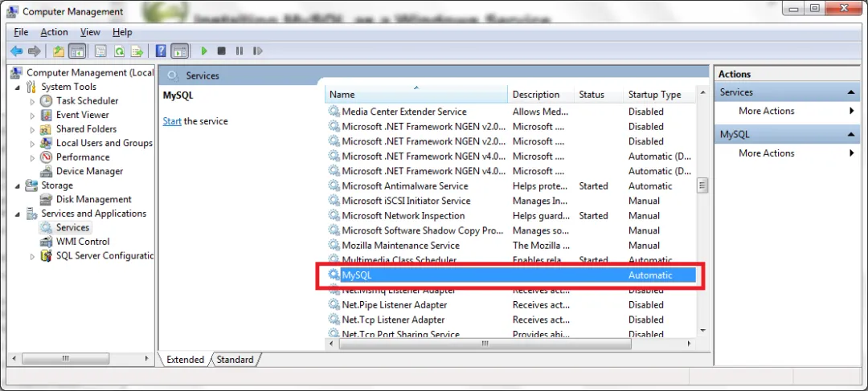Click gear icon of Media Center Extender Service
Viewport: 868px width, 391px height.
pos(334,111)
